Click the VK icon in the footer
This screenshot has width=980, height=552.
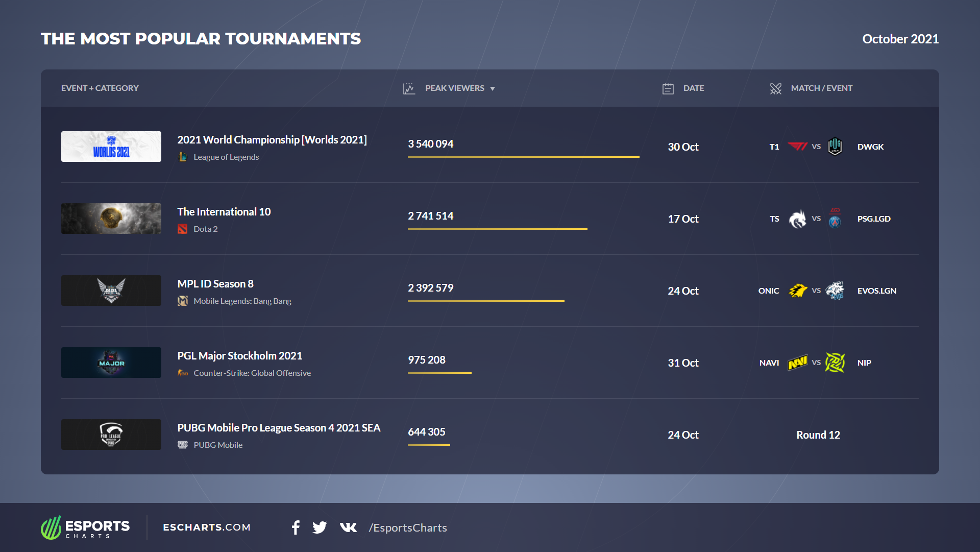pos(348,527)
